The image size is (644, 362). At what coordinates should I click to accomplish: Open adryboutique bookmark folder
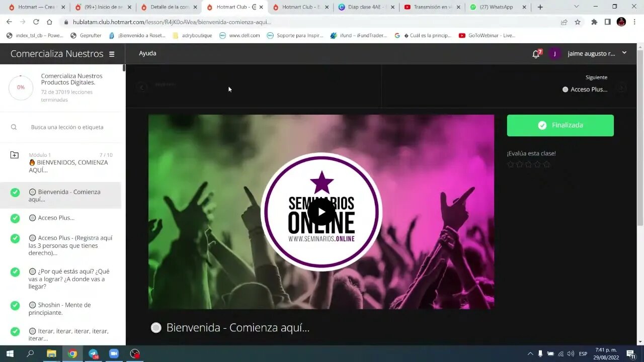click(192, 36)
